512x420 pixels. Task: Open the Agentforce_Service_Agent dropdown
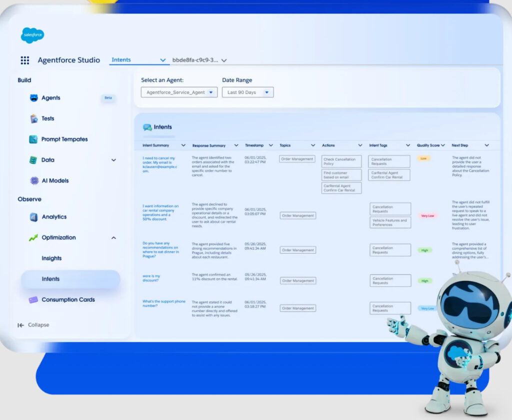coord(179,92)
